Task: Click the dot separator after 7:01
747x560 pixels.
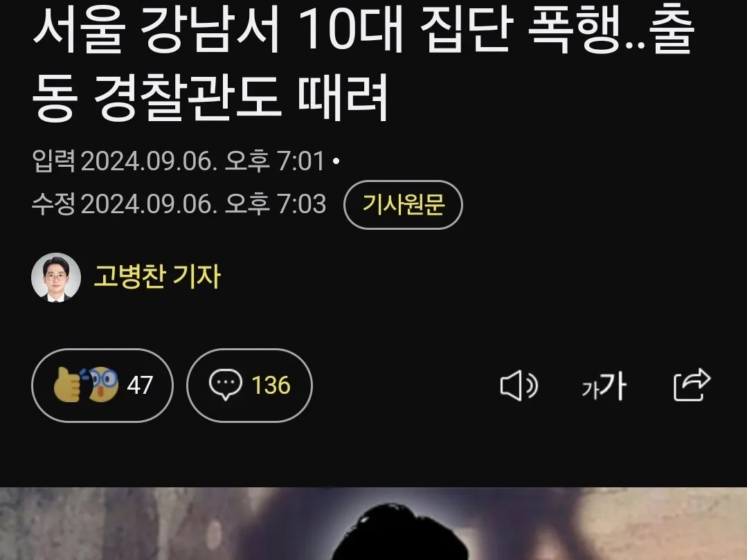Action: pos(336,161)
